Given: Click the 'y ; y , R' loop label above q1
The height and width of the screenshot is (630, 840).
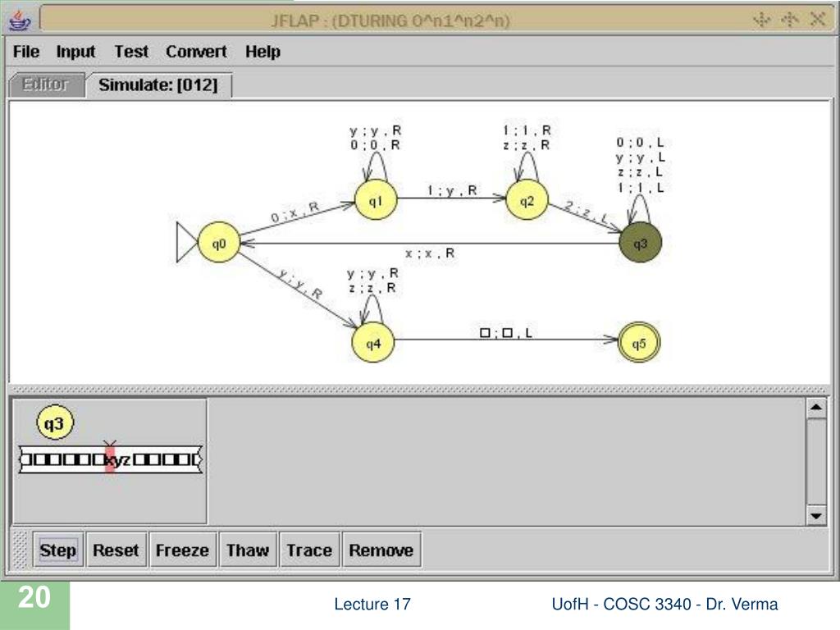Looking at the screenshot, I should pos(375,130).
